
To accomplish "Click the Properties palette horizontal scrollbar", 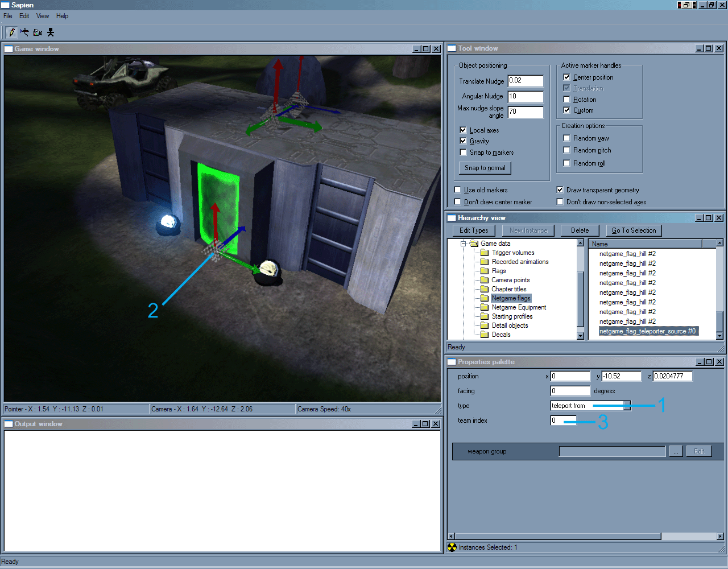I will point(586,536).
